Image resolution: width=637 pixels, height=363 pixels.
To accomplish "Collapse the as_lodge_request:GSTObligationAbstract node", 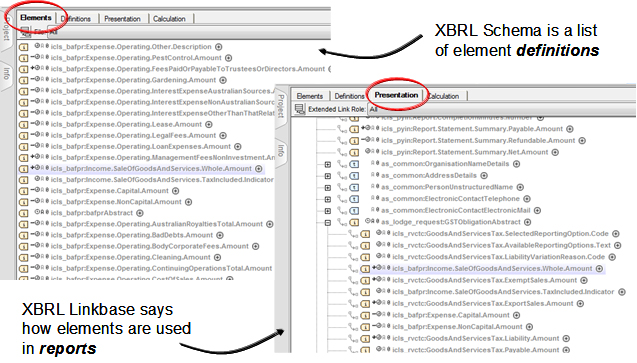I will pyautogui.click(x=327, y=223).
